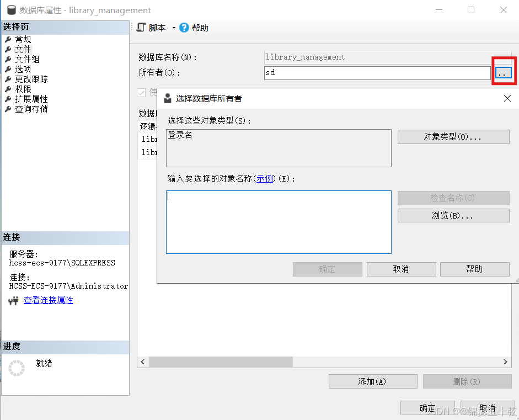This screenshot has height=420, width=519.
Task: Click the progress spinner icon
Action: tap(17, 368)
